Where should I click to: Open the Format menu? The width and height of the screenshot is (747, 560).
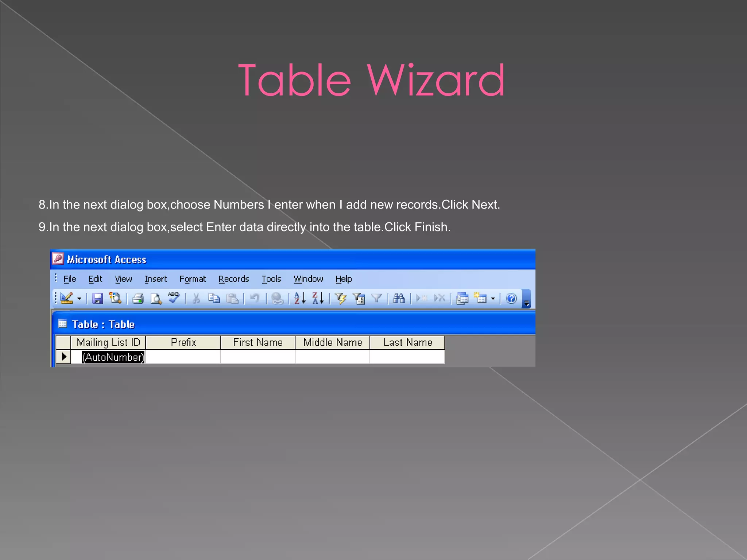tap(193, 279)
